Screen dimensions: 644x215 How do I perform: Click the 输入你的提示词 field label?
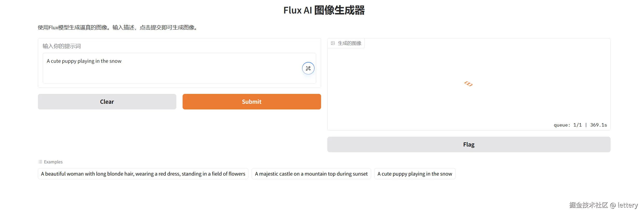pos(62,46)
